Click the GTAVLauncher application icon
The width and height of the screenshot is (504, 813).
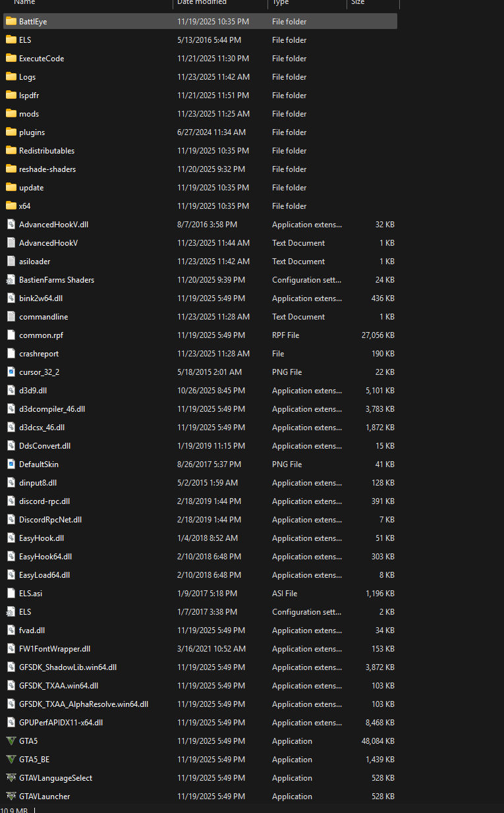point(11,796)
